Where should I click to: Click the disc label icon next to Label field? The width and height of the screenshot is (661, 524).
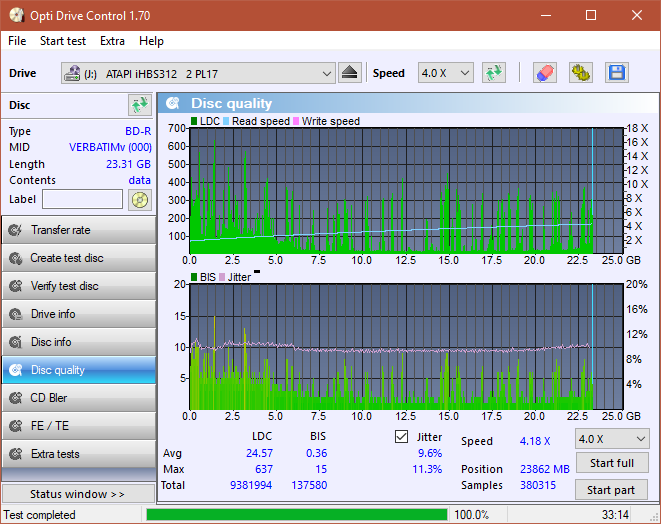[x=140, y=199]
